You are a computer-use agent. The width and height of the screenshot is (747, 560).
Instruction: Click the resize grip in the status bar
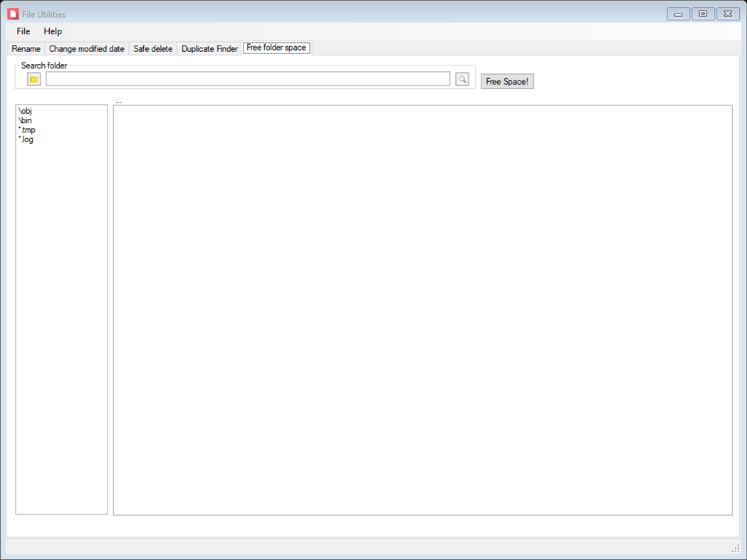click(734, 548)
